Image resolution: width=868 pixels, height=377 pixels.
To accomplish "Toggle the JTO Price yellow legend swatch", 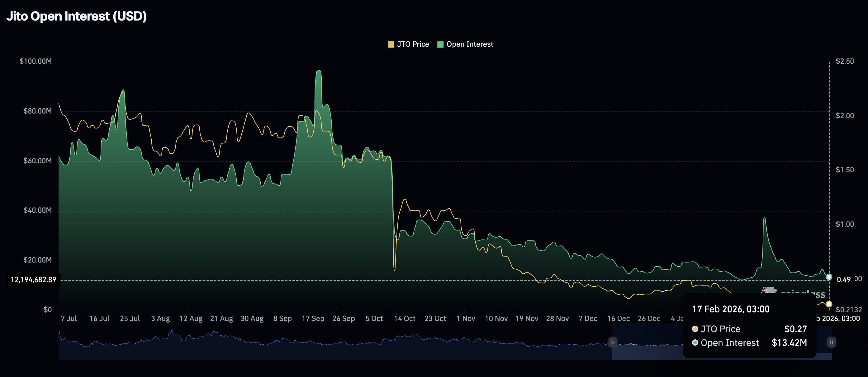I will [x=391, y=44].
